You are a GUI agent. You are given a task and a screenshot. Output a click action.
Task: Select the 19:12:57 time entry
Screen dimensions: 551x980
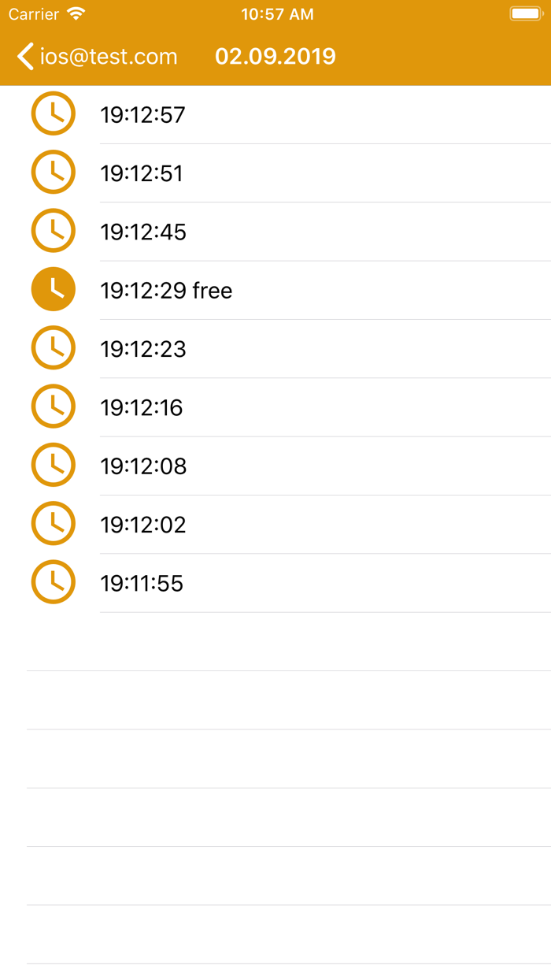(x=142, y=115)
